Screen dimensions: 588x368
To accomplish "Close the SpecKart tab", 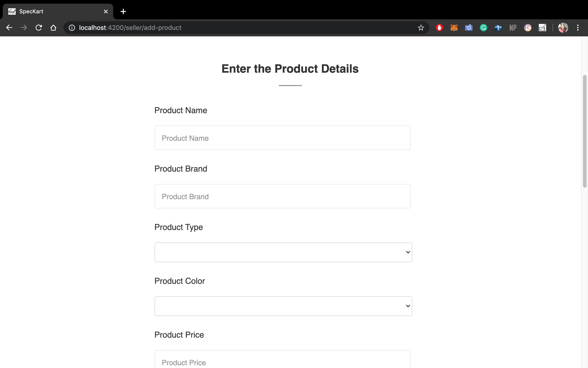I will tap(106, 11).
